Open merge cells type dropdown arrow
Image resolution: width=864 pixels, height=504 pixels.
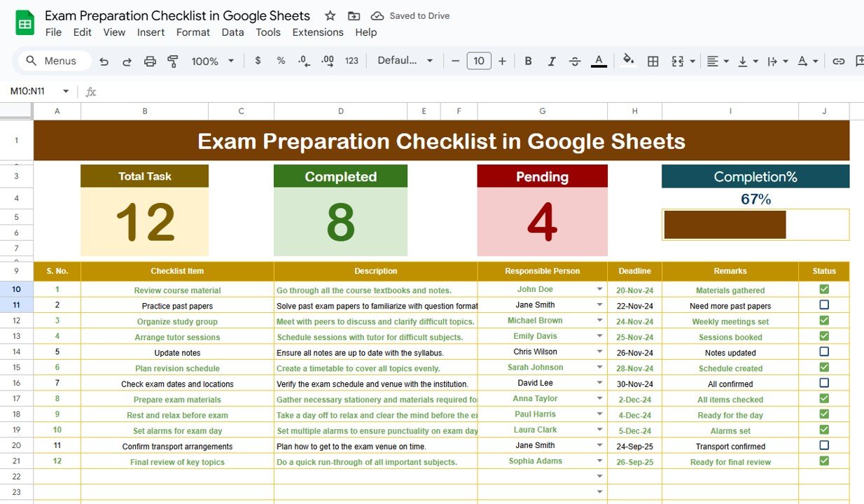click(x=692, y=62)
